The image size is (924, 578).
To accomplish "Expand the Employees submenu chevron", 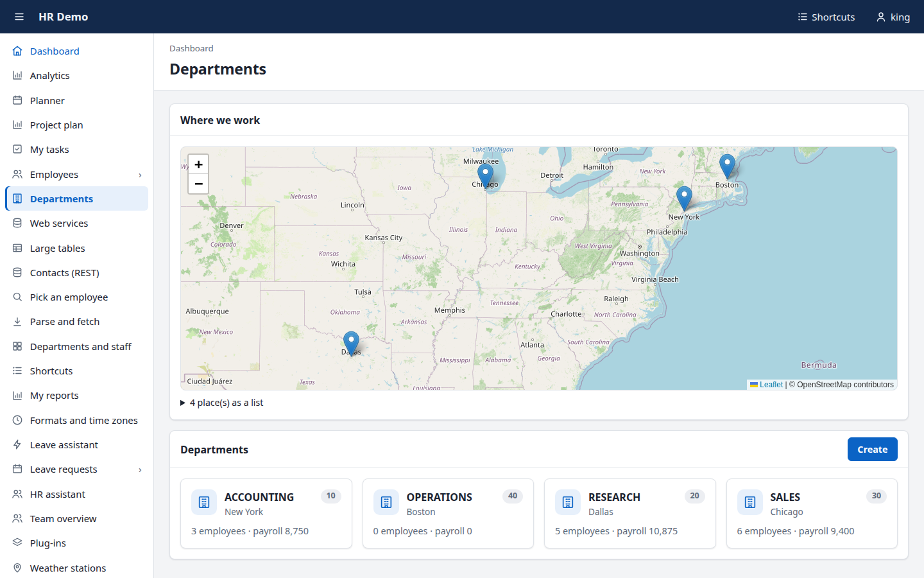I will click(140, 175).
